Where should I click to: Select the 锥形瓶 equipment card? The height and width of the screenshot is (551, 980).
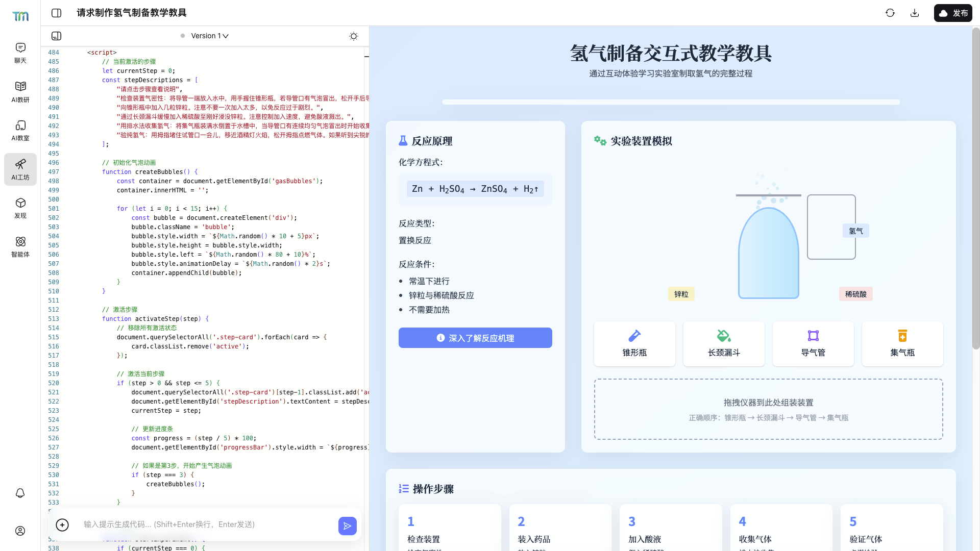click(x=634, y=343)
